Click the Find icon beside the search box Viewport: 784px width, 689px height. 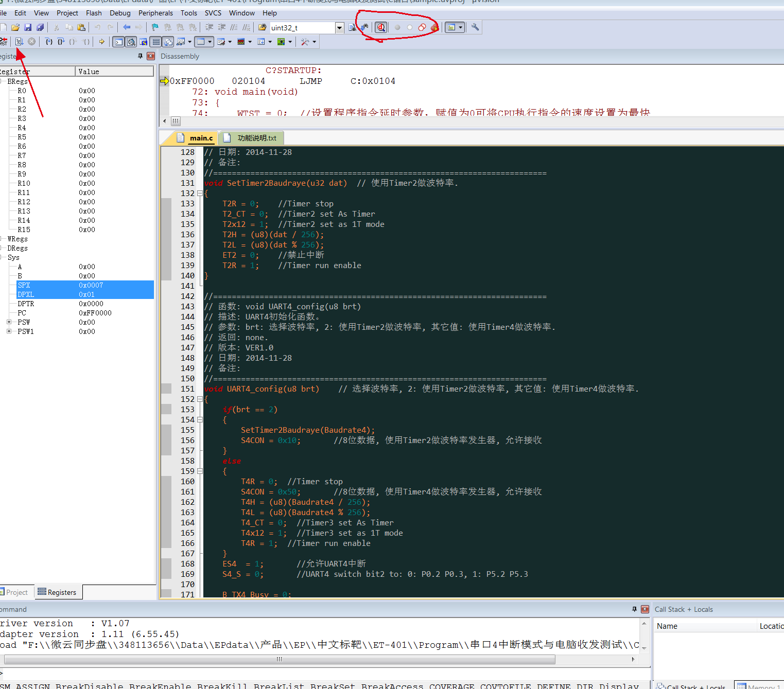352,27
